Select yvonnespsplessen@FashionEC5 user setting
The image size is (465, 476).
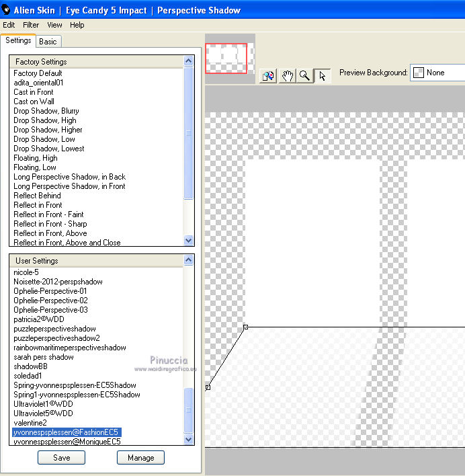pyautogui.click(x=67, y=432)
